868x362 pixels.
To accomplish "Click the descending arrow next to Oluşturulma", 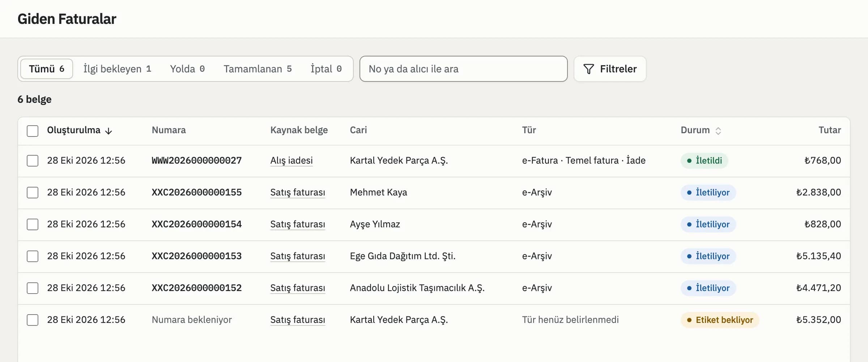I will [x=109, y=131].
